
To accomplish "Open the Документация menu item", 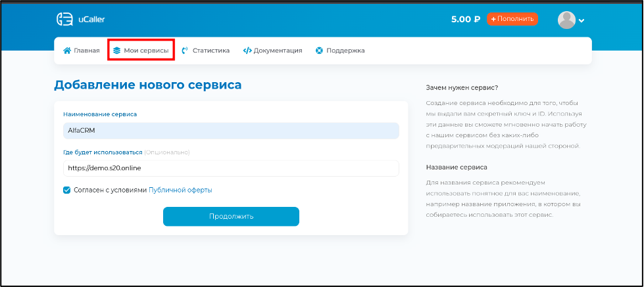I will coord(273,51).
